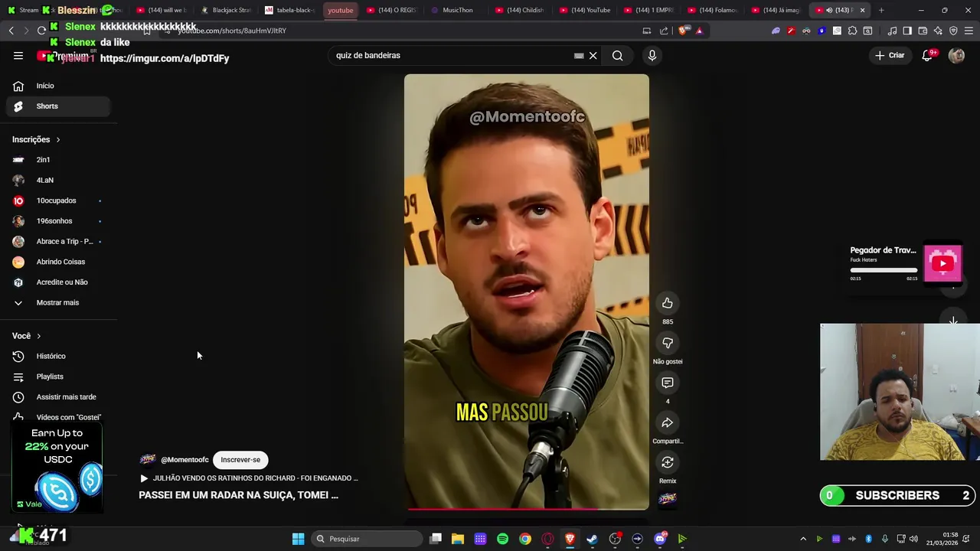Open the 4LaN channel subscription
The width and height of the screenshot is (980, 551).
[x=58, y=180]
